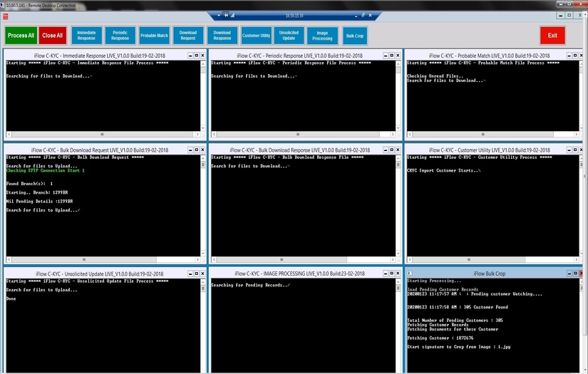Viewport: 588px width, 374px height.
Task: Click the left scroll arrow in the Probable Match window
Action: 410,134
